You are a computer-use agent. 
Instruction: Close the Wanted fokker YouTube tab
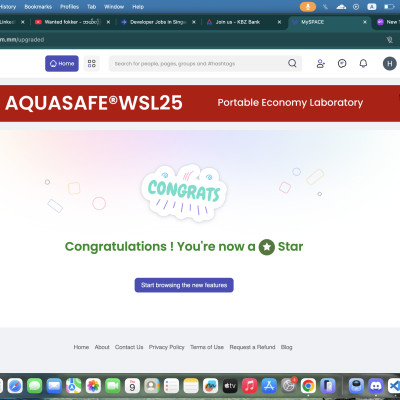click(x=108, y=22)
